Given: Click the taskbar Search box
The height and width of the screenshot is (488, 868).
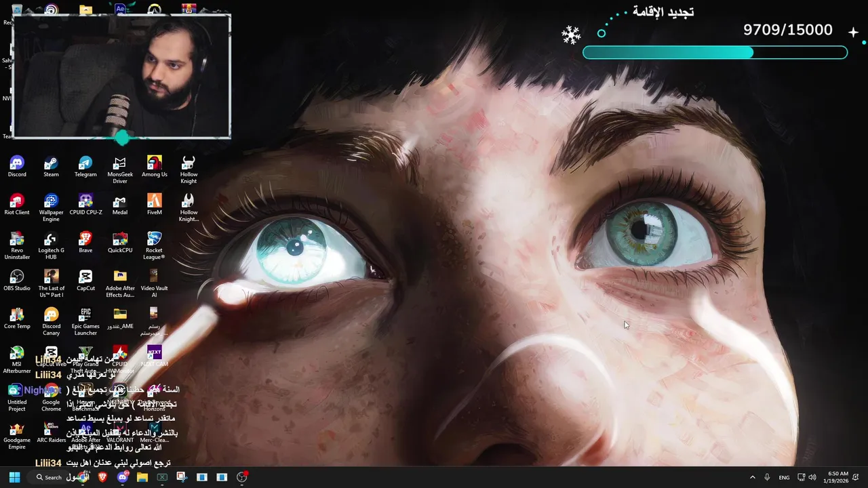Looking at the screenshot, I should pos(50,477).
